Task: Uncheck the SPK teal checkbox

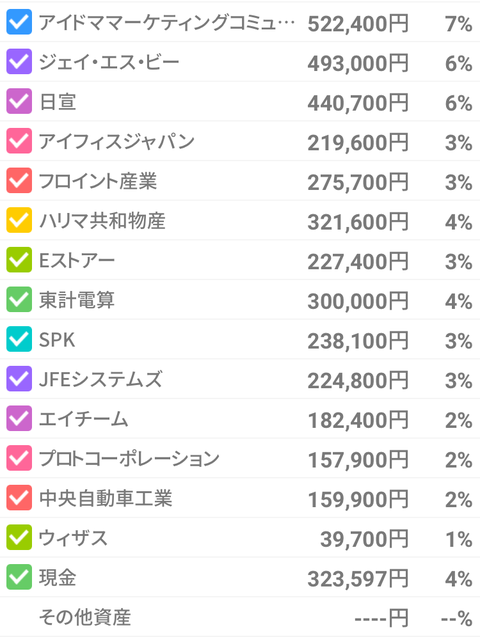Action: pos(19,339)
